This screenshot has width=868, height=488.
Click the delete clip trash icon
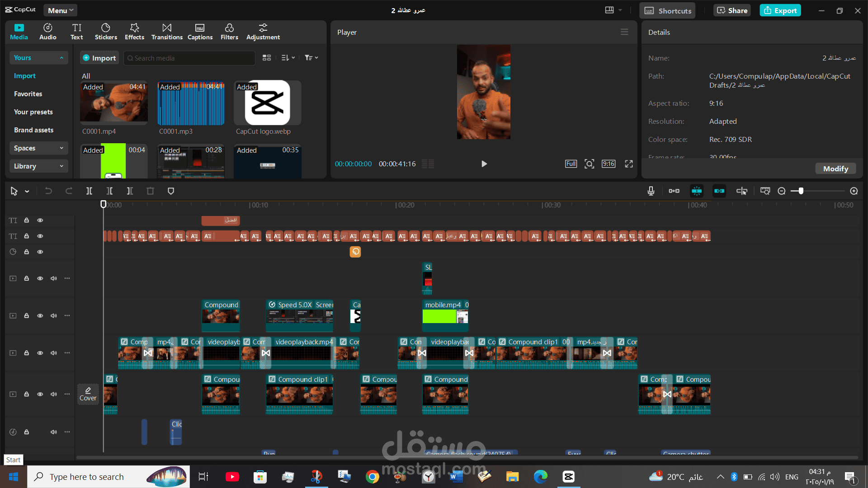[150, 191]
